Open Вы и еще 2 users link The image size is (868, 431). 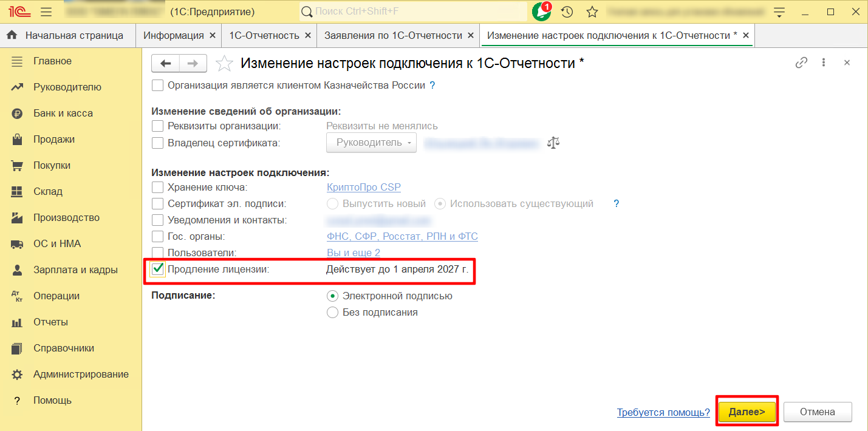click(x=354, y=253)
